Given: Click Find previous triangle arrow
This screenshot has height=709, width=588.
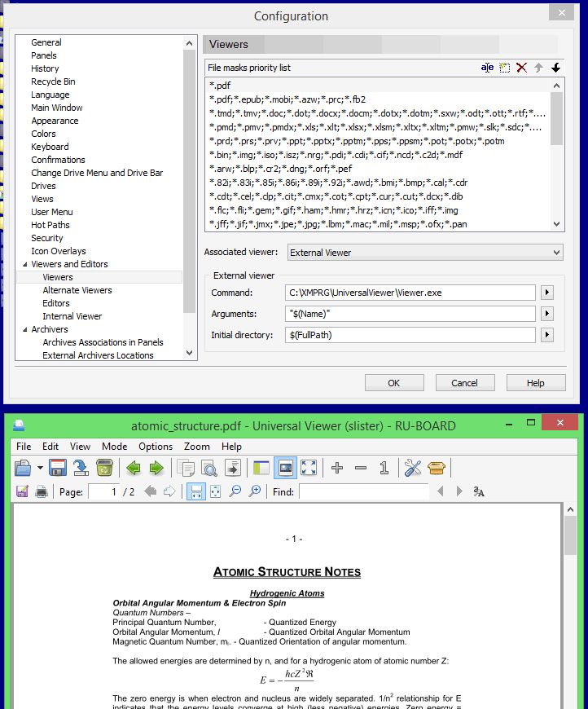Looking at the screenshot, I should point(441,491).
